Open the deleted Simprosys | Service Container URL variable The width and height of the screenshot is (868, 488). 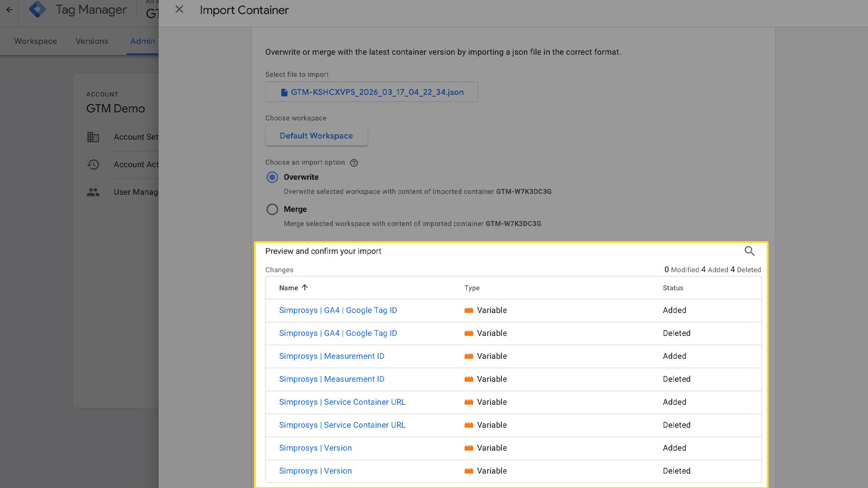342,425
